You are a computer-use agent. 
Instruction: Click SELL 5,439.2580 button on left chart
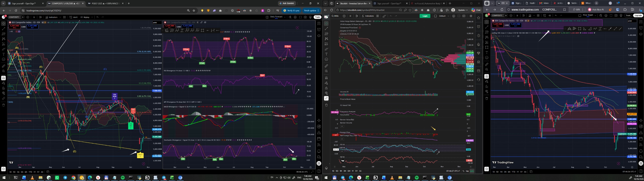pyautogui.click(x=14, y=26)
